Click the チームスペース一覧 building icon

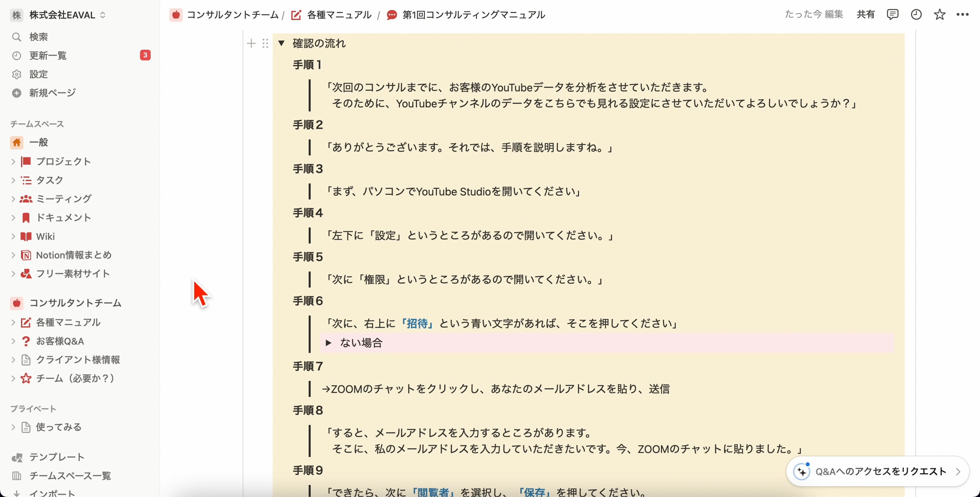(16, 476)
